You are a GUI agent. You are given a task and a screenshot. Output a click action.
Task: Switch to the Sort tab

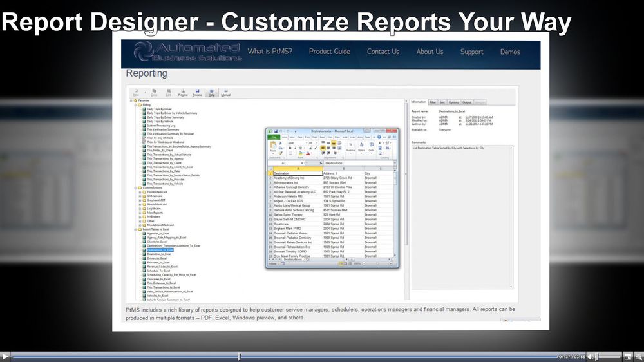coord(442,102)
